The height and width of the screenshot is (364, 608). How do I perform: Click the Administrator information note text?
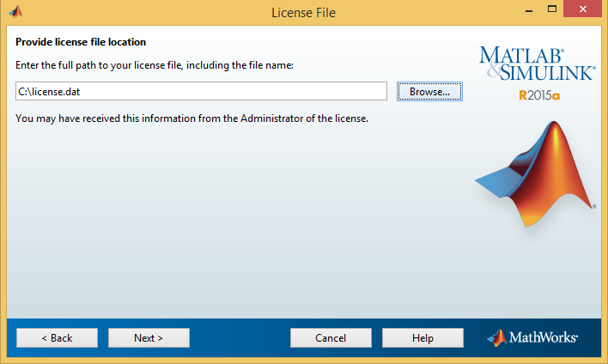192,118
